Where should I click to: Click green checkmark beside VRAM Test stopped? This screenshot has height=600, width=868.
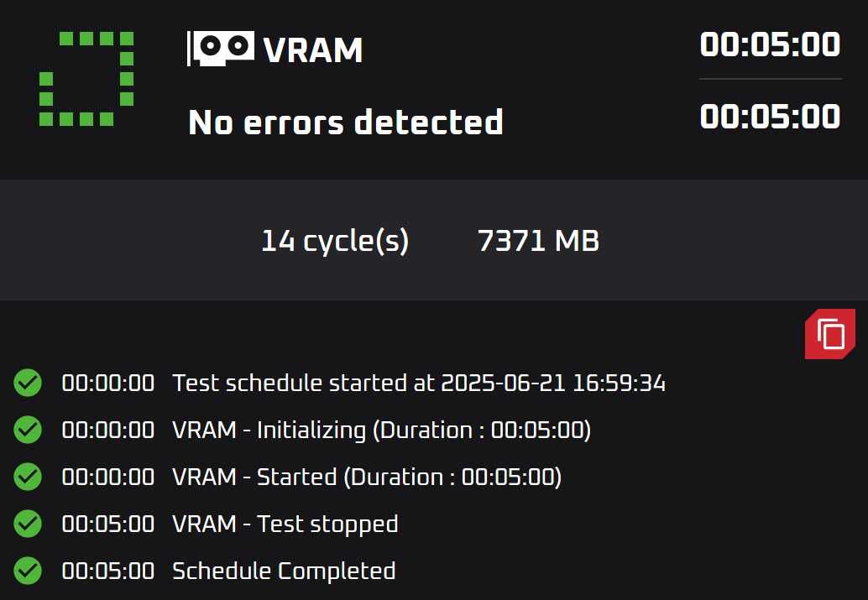tap(28, 524)
